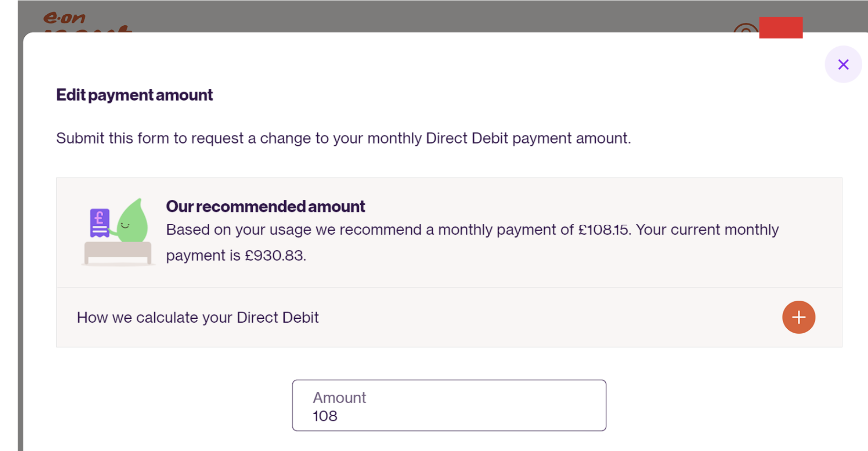Click the dimmed backdrop beside the dialog

tap(20, 239)
